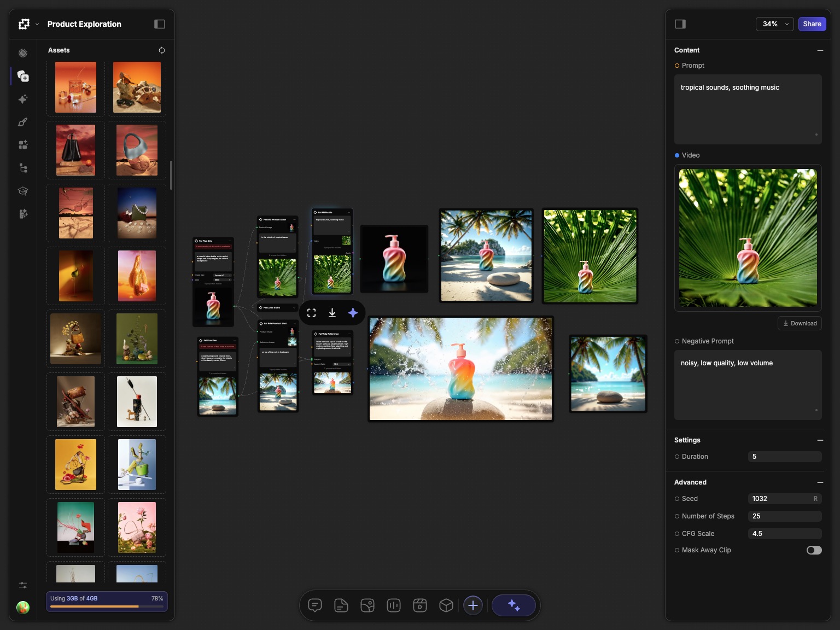This screenshot has height=630, width=840.
Task: Click the image node icon in bottom toolbar
Action: (367, 605)
